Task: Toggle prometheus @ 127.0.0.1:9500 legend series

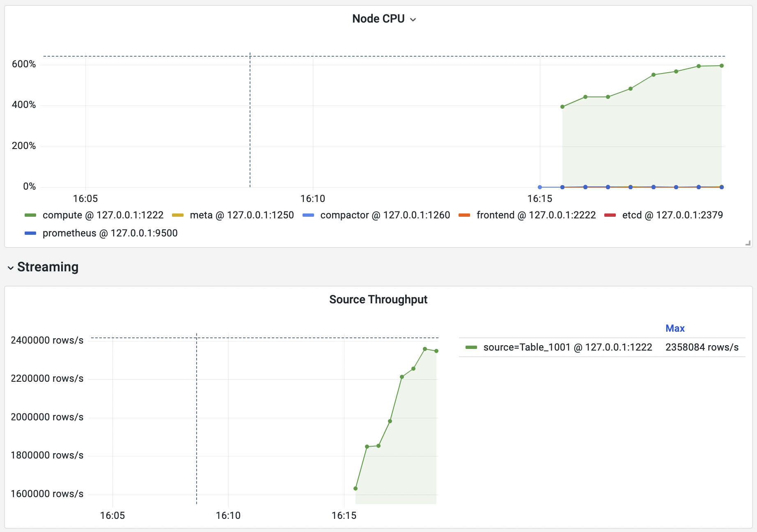Action: 110,233
